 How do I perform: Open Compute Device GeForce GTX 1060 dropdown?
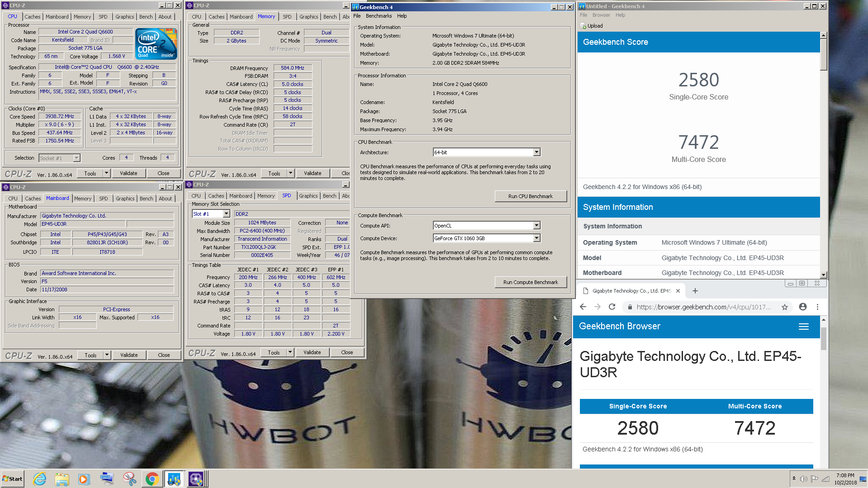click(536, 238)
